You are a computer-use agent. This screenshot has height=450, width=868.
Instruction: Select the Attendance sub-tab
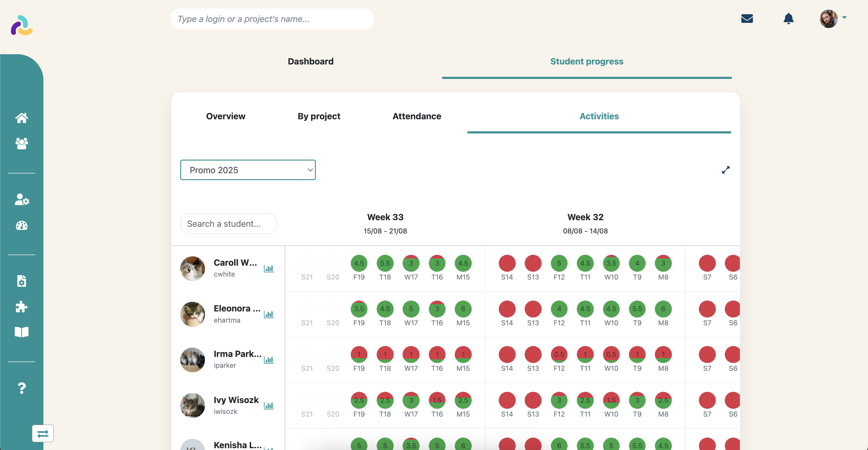coord(417,116)
